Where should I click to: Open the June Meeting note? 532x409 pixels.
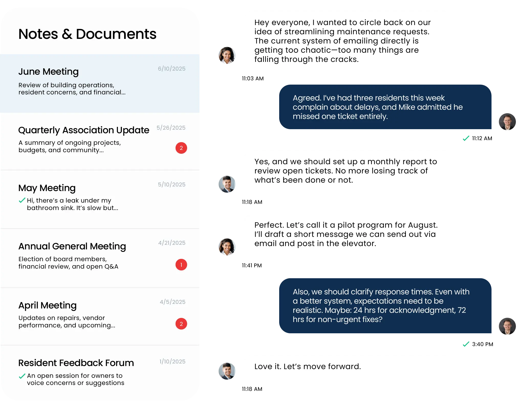[100, 83]
